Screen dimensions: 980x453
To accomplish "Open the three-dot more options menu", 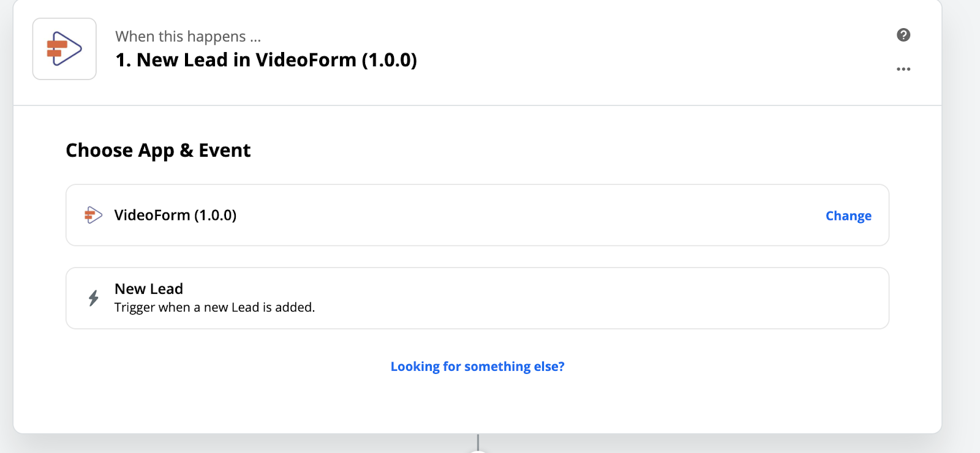I will (903, 69).
